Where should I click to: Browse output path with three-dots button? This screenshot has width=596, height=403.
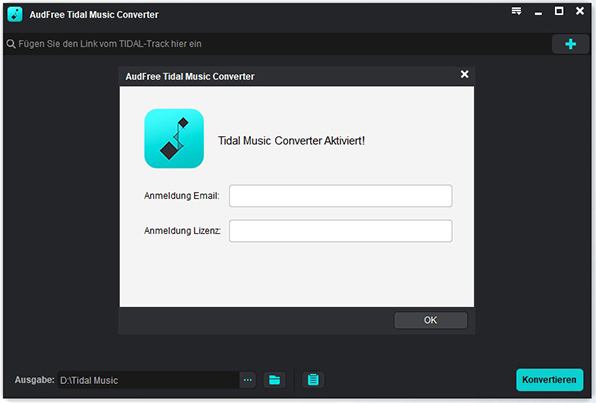coord(248,380)
